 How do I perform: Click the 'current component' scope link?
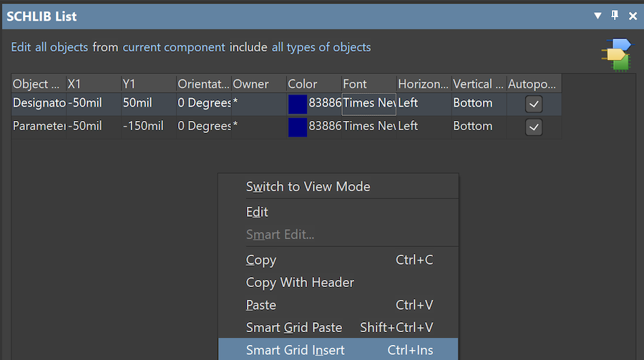(x=174, y=47)
